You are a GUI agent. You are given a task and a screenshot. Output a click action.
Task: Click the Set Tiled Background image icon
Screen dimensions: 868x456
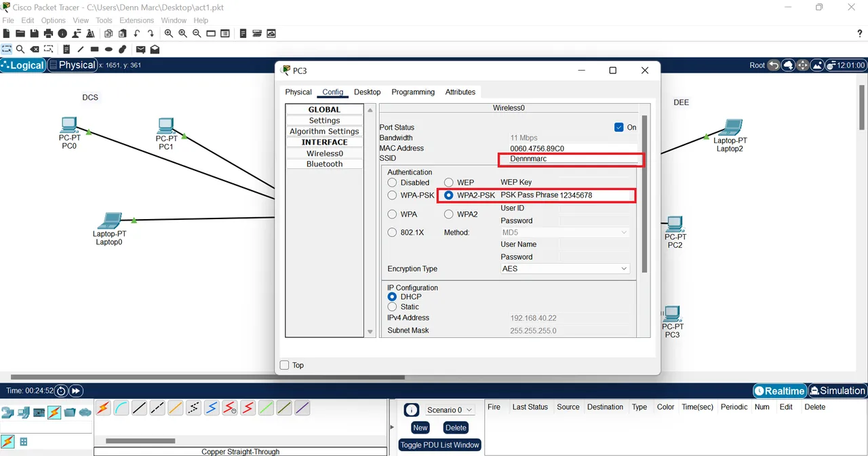click(818, 65)
